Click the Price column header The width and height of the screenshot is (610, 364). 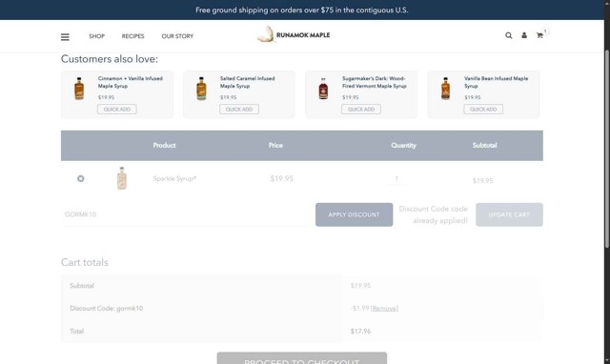275,145
